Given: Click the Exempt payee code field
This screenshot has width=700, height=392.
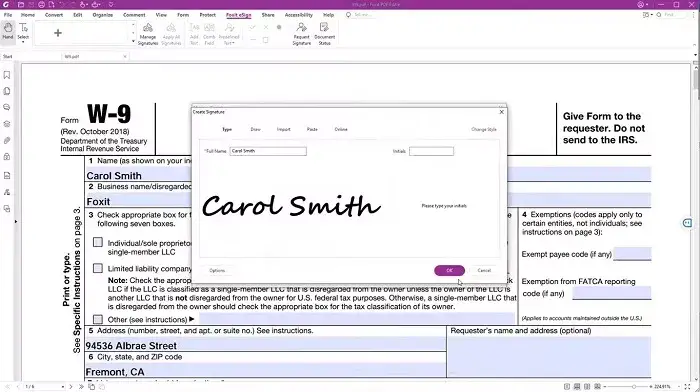Looking at the screenshot, I should [x=632, y=254].
